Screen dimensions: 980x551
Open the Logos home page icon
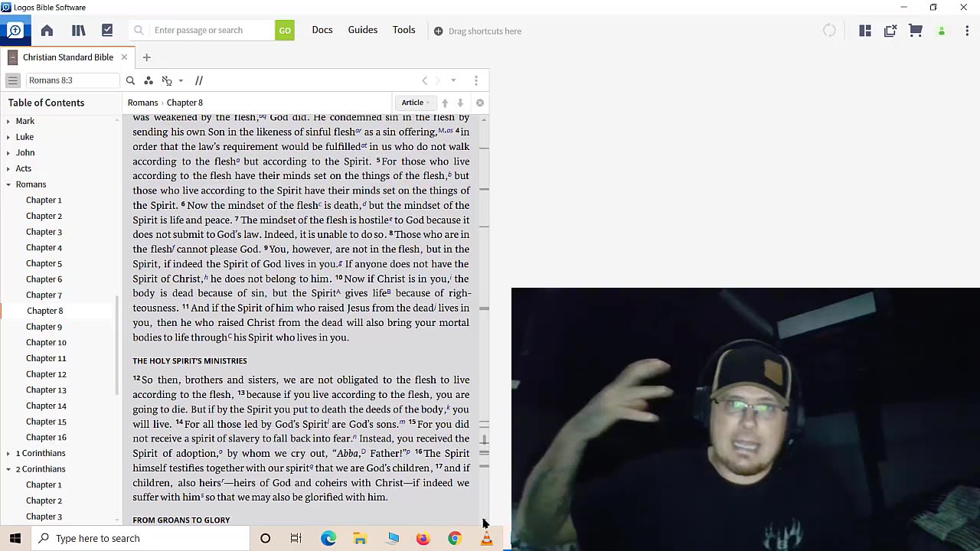click(x=47, y=31)
